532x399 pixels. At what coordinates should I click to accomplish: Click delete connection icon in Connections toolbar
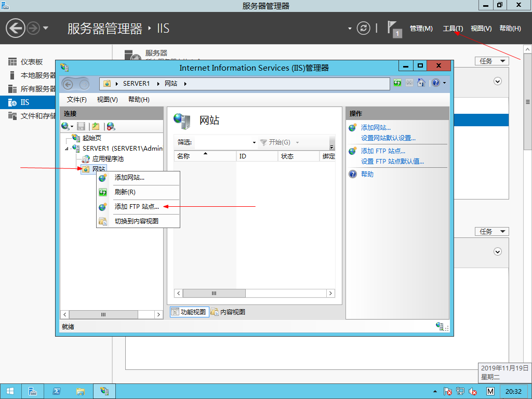pos(111,126)
